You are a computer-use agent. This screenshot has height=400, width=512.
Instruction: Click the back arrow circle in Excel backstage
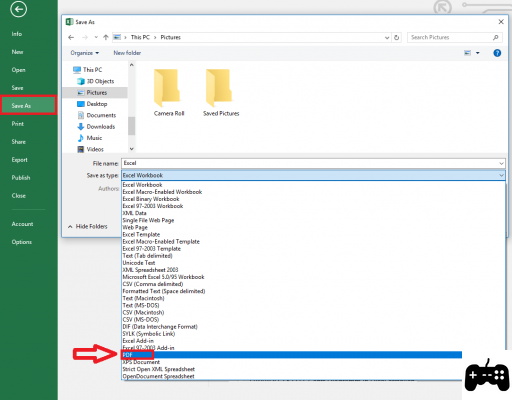[18, 9]
